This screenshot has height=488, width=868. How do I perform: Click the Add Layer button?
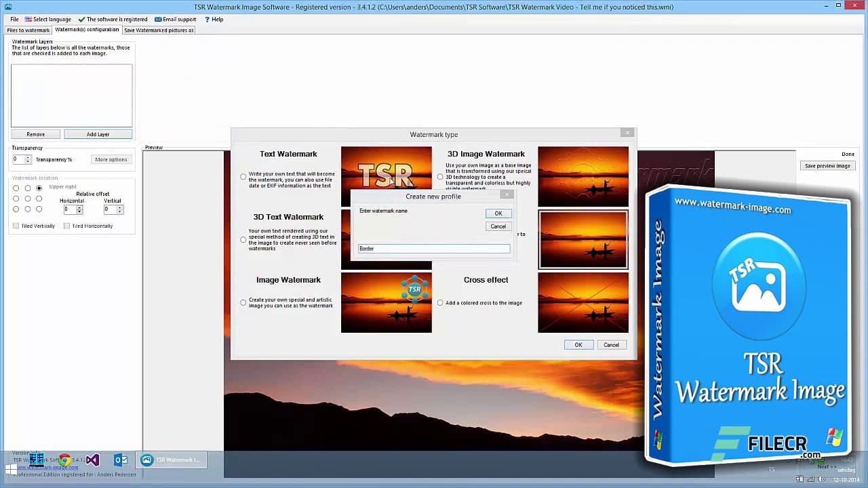pyautogui.click(x=98, y=134)
